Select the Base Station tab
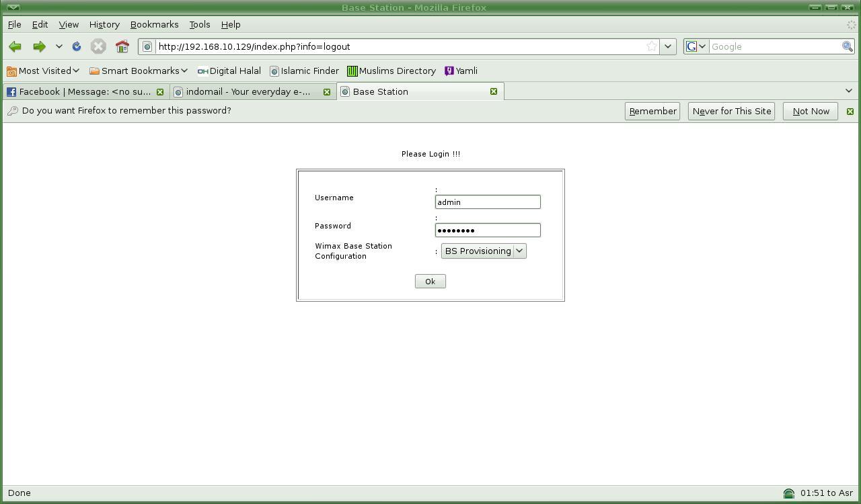Viewport: 861px width, 504px height. tap(420, 91)
